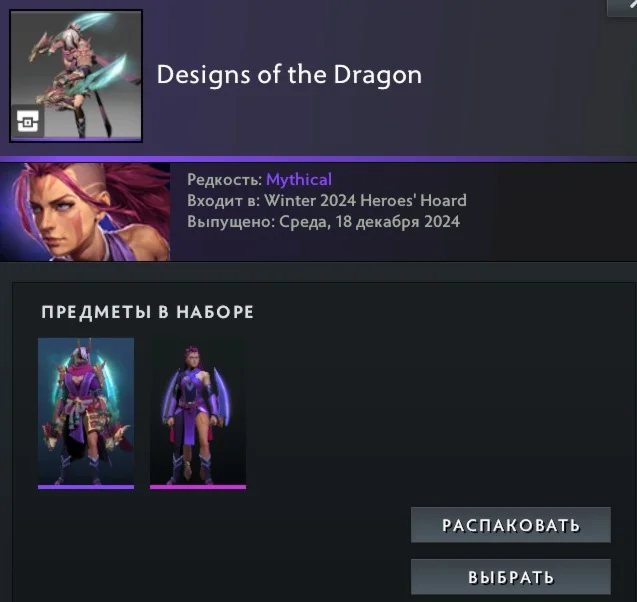Open the Designs of the Dragon preview image

76,76
